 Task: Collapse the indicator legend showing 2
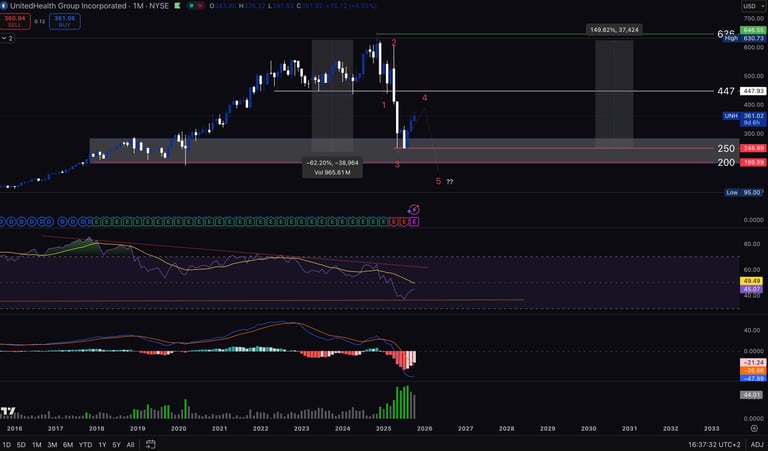[x=7, y=38]
